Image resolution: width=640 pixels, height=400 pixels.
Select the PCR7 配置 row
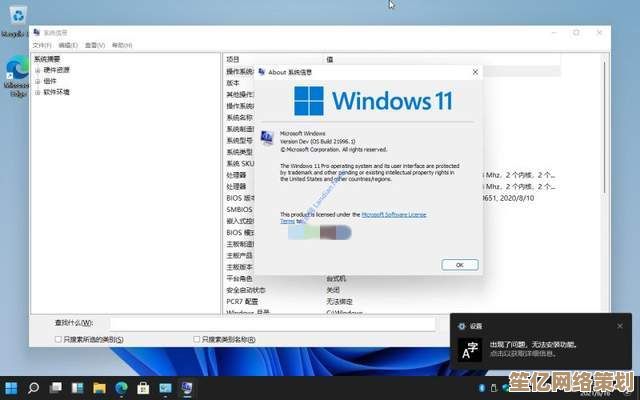tap(242, 302)
